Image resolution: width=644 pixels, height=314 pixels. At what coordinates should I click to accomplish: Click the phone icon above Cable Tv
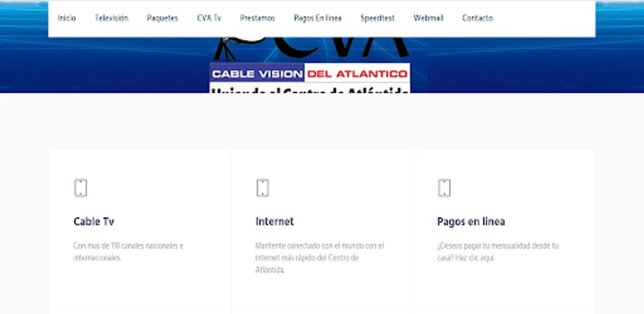tap(81, 188)
